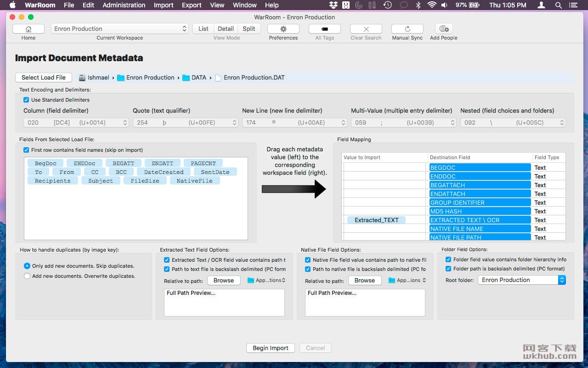Open Edit menu
This screenshot has width=588, height=368.
[88, 5]
